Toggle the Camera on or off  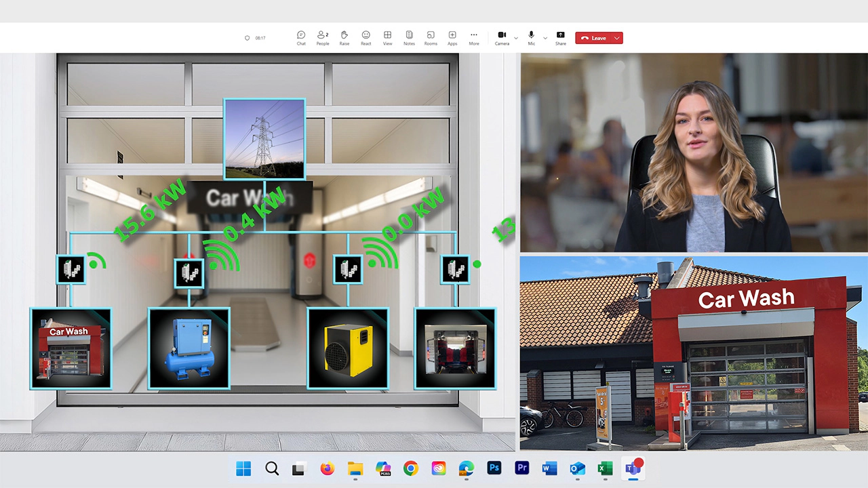tap(502, 38)
